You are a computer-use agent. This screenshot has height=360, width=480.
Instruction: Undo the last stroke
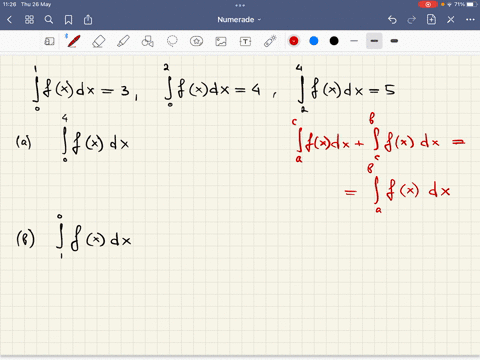click(392, 20)
